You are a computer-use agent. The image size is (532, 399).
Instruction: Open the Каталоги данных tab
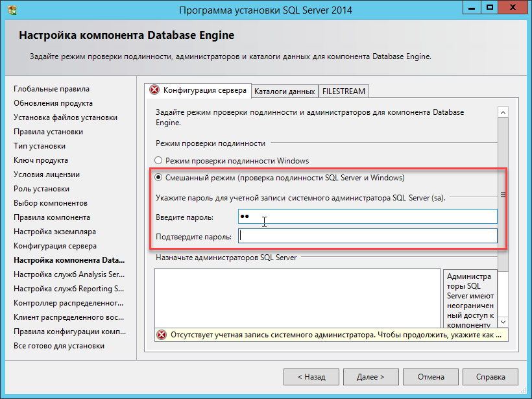[x=284, y=91]
